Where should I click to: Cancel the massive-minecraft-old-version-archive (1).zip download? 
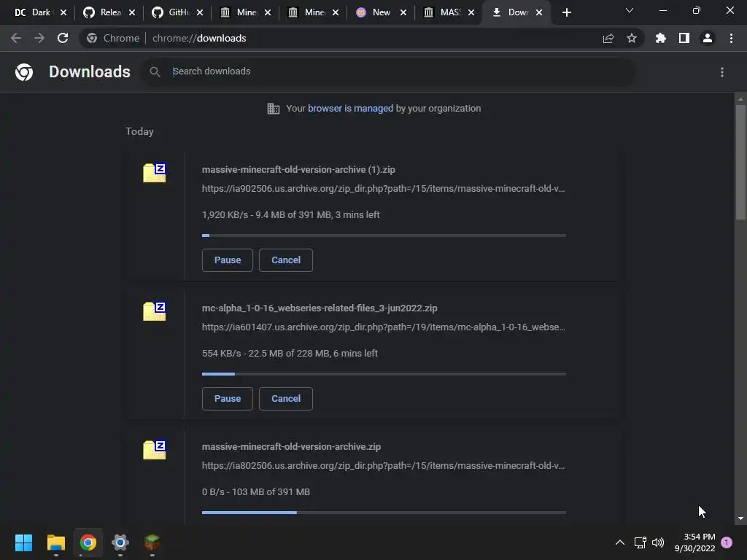(286, 260)
